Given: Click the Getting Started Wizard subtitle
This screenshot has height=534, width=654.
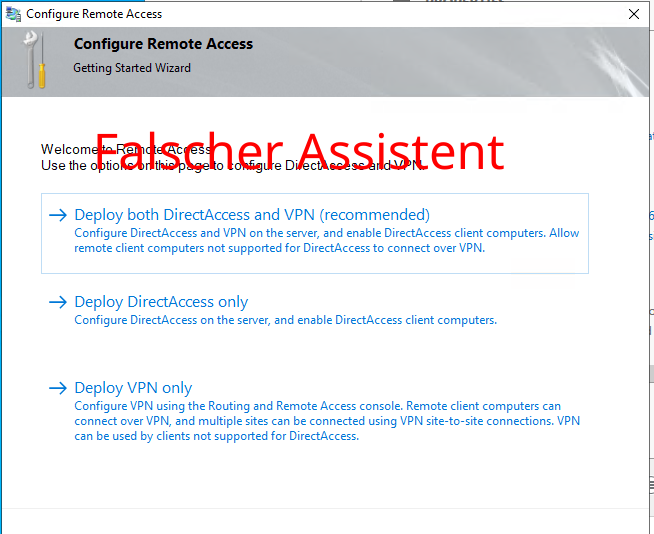Looking at the screenshot, I should [x=132, y=68].
